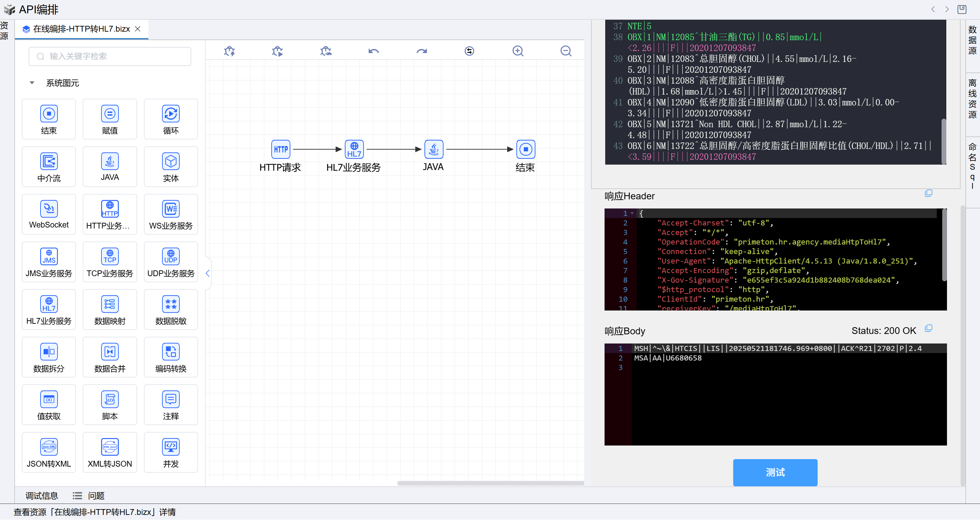
Task: Click the HL7业务服务 node on canvas
Action: coord(354,149)
